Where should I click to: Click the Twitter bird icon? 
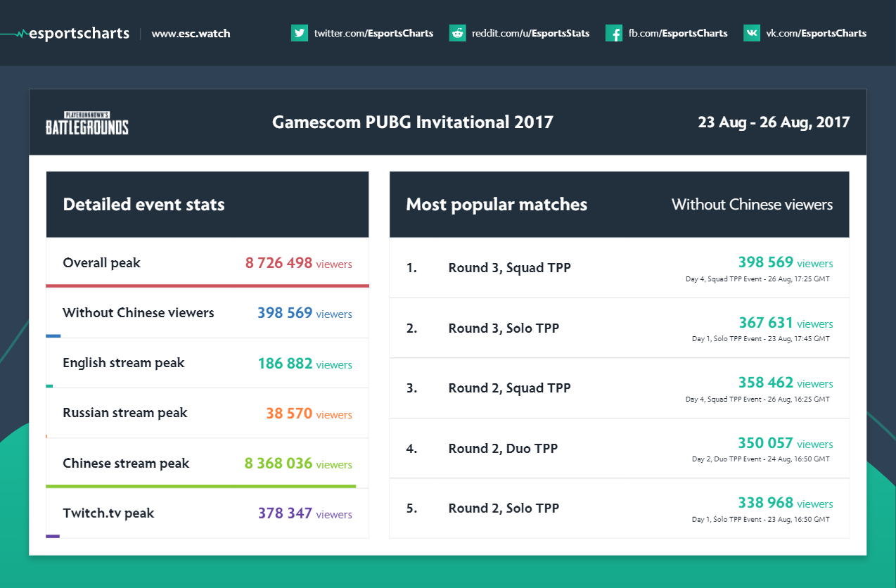(300, 33)
